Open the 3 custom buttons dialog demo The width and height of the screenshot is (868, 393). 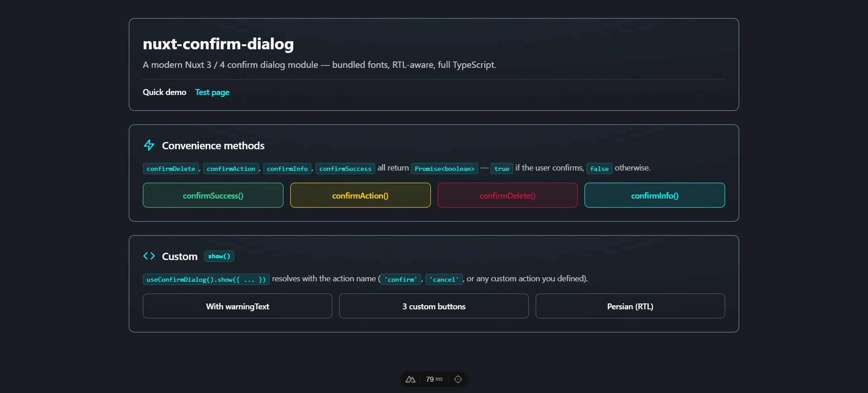click(x=434, y=306)
